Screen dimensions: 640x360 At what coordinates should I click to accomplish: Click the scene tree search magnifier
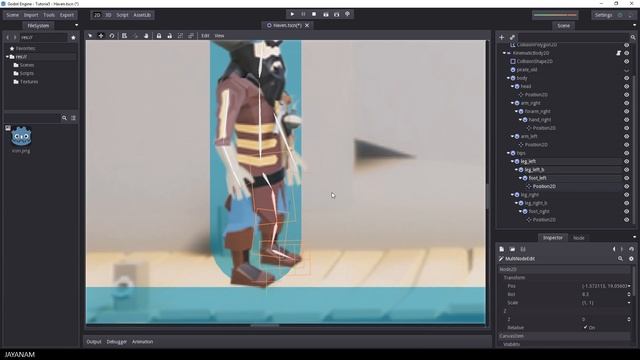[633, 37]
